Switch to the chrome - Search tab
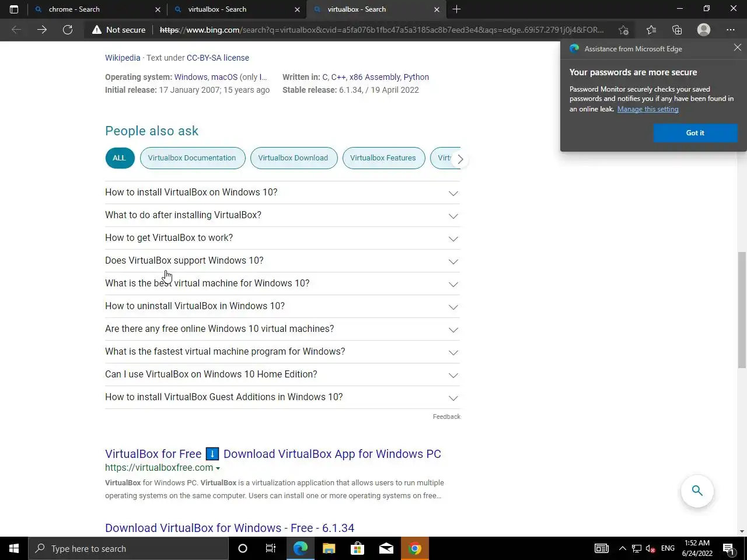 coord(96,9)
